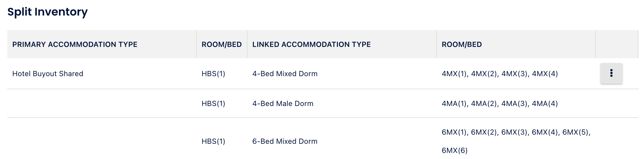Image resolution: width=644 pixels, height=159 pixels.
Task: Click the Split Inventory heading
Action: tap(47, 12)
